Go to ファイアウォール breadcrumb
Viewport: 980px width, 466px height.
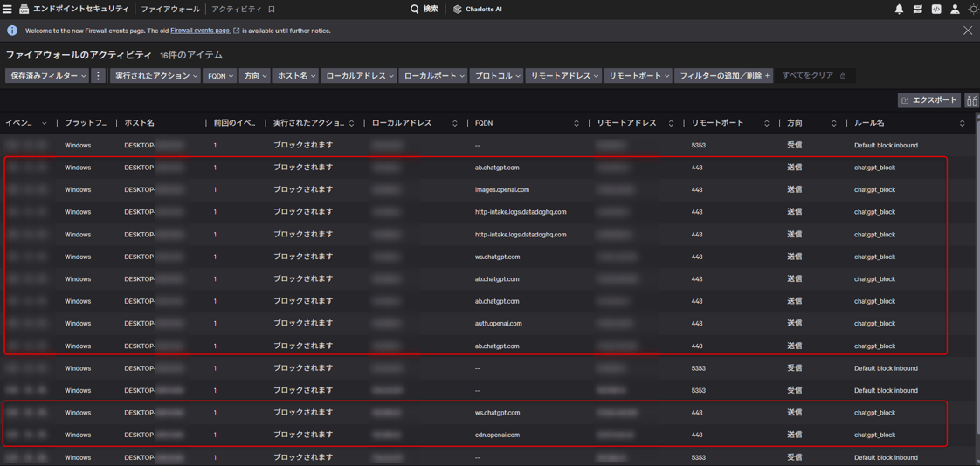[x=170, y=10]
